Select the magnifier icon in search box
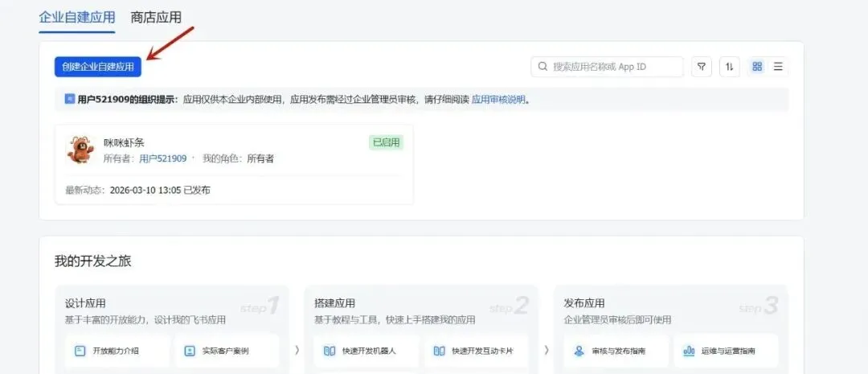The height and width of the screenshot is (374, 868). tap(543, 67)
